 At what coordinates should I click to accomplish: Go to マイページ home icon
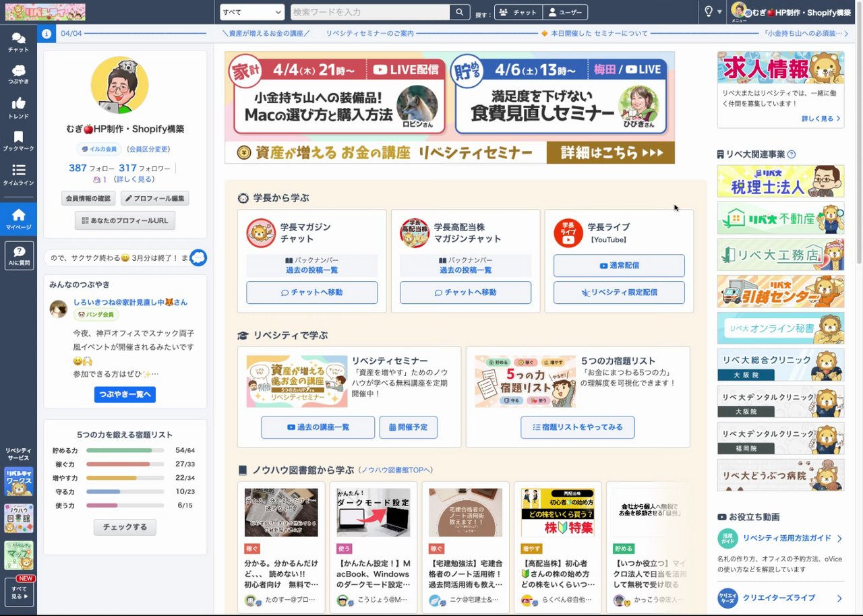18,219
